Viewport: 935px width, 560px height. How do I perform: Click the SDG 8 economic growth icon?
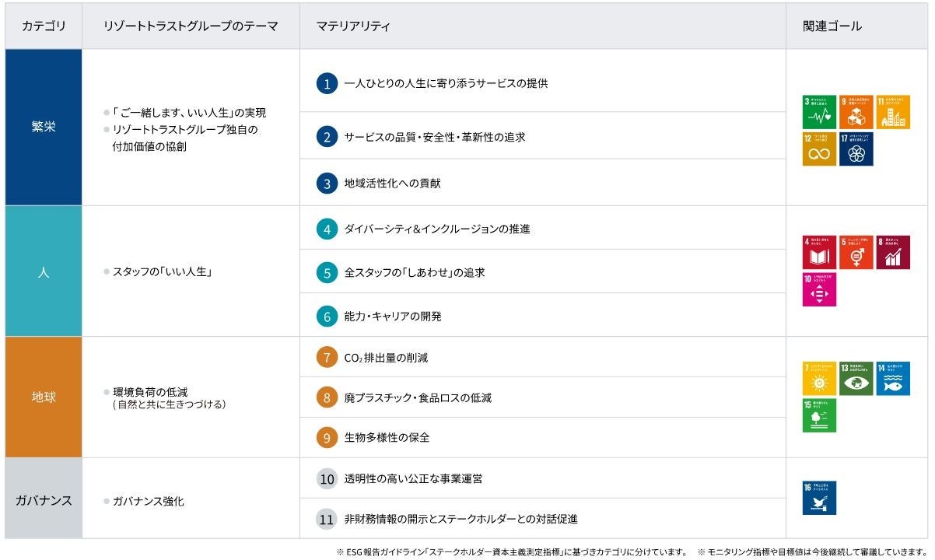[x=893, y=252]
